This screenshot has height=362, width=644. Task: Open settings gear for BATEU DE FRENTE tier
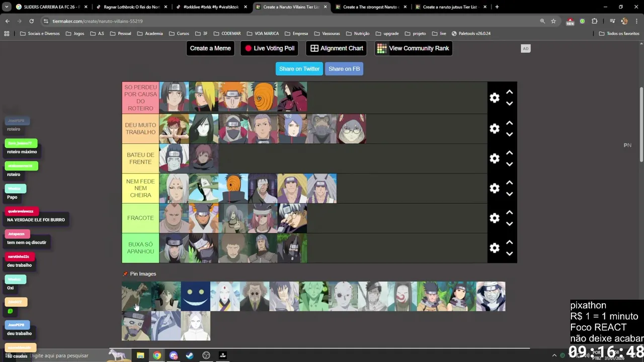pyautogui.click(x=495, y=158)
